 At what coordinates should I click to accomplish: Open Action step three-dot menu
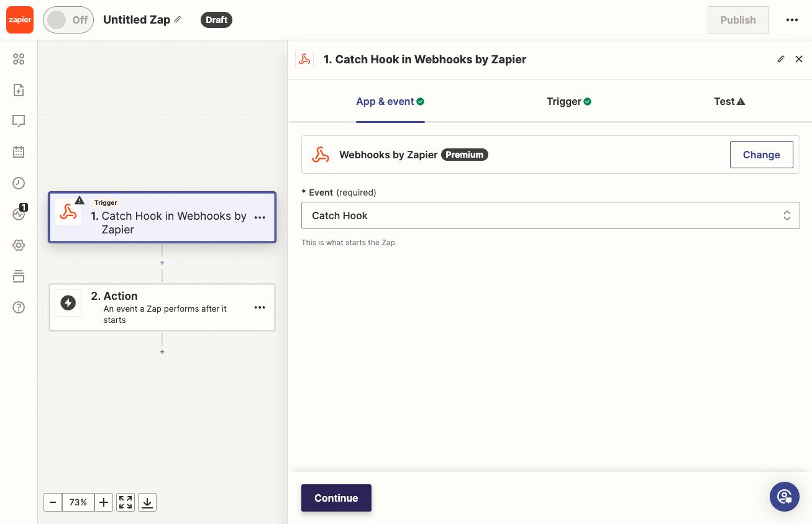(260, 307)
